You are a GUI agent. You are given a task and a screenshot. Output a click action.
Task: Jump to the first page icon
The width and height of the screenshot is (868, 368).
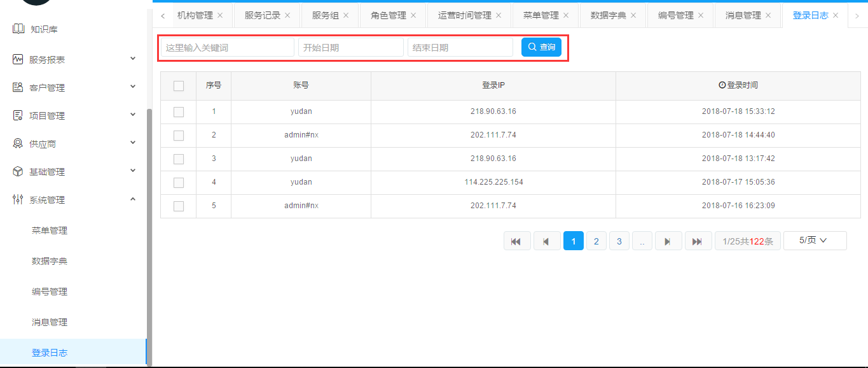point(516,241)
